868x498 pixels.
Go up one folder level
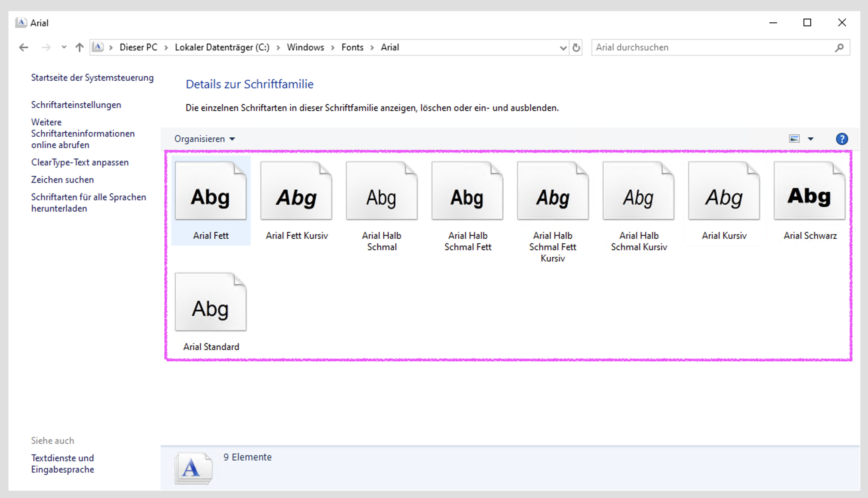click(79, 47)
